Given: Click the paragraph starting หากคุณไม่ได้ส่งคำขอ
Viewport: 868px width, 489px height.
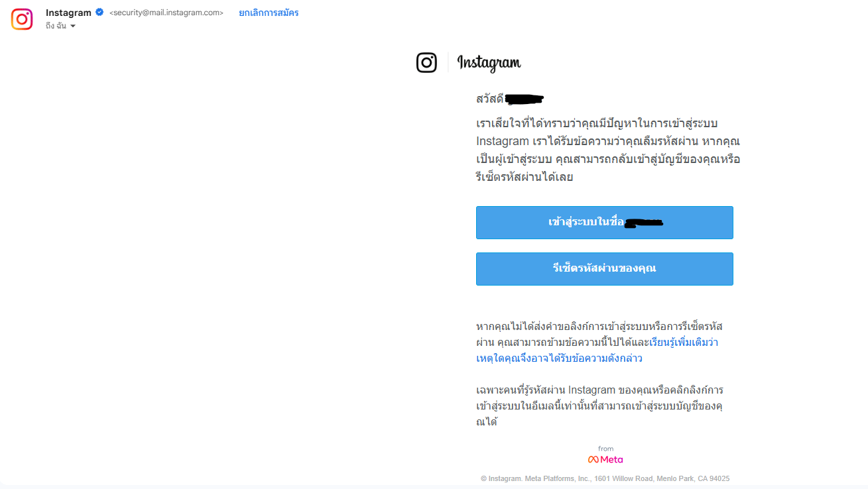Looking at the screenshot, I should click(x=599, y=343).
